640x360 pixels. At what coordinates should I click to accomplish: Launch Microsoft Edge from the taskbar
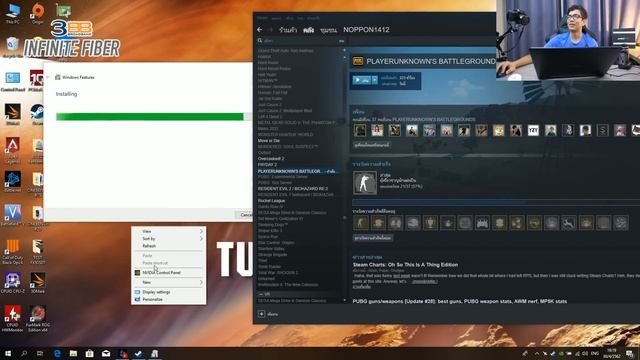57,353
